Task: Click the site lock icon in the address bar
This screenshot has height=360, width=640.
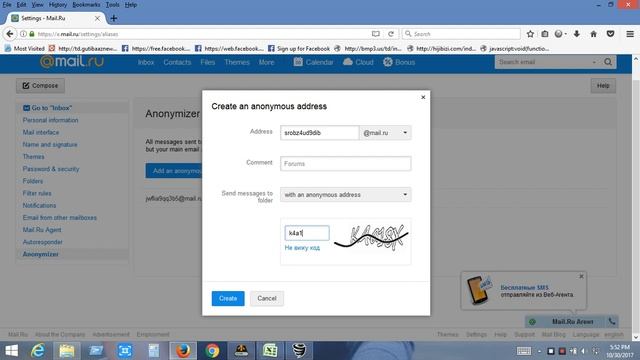Action: click(32, 34)
